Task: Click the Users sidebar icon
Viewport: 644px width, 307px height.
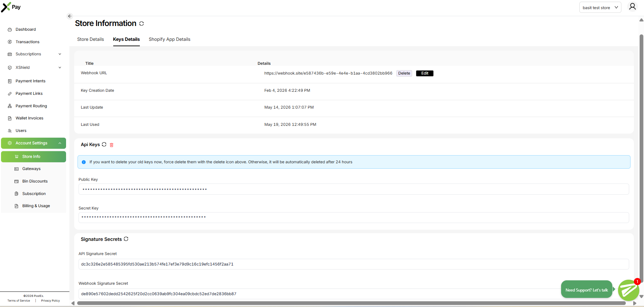Action: [x=10, y=131]
